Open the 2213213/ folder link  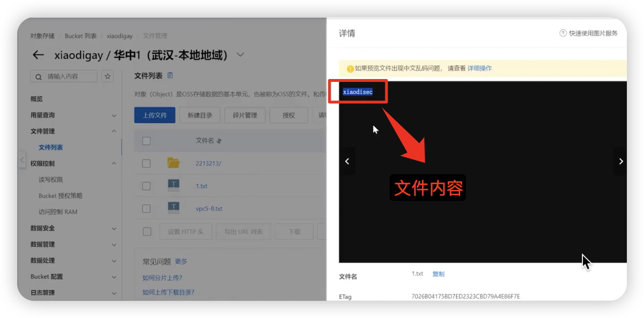pos(209,163)
